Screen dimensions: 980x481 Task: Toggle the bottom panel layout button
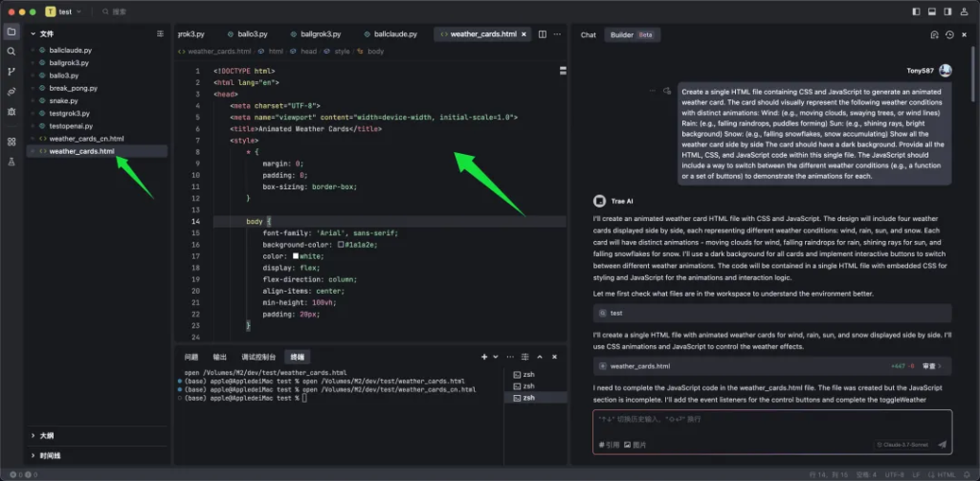932,11
